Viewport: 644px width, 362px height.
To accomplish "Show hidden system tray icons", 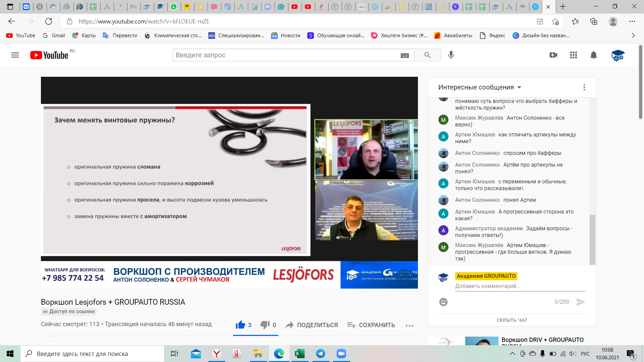I will (x=512, y=354).
